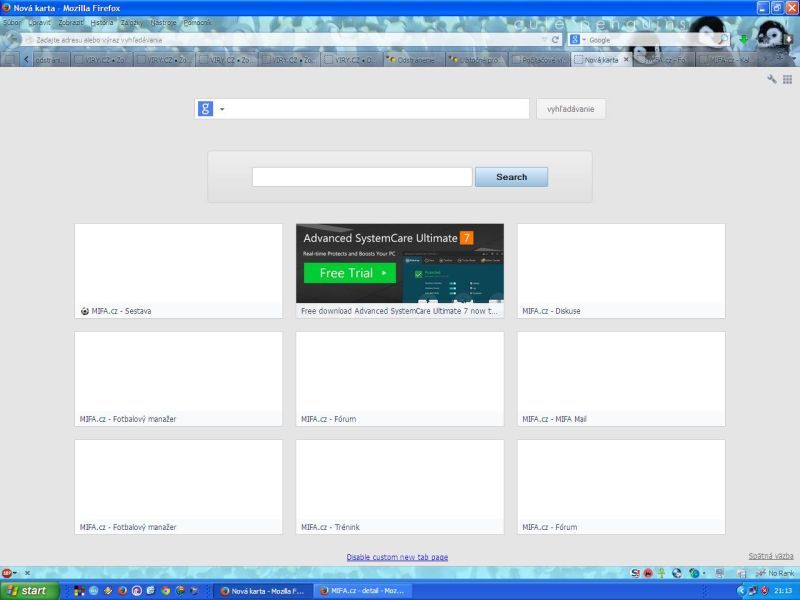Switch to the Počítačové vi... tab
The image size is (800, 600).
(541, 60)
